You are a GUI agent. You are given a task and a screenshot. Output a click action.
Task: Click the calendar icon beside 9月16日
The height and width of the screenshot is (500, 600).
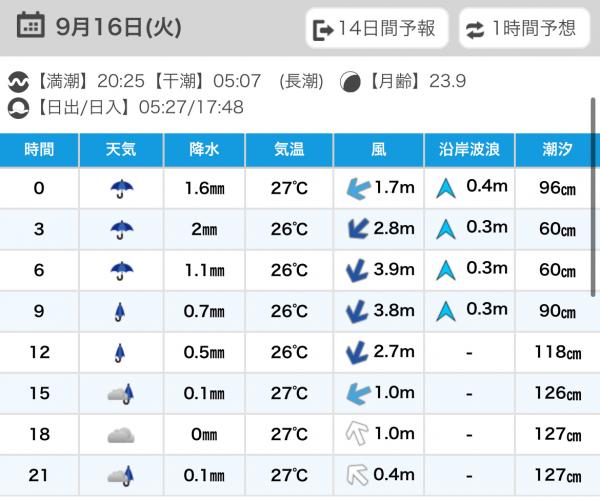[x=30, y=25]
